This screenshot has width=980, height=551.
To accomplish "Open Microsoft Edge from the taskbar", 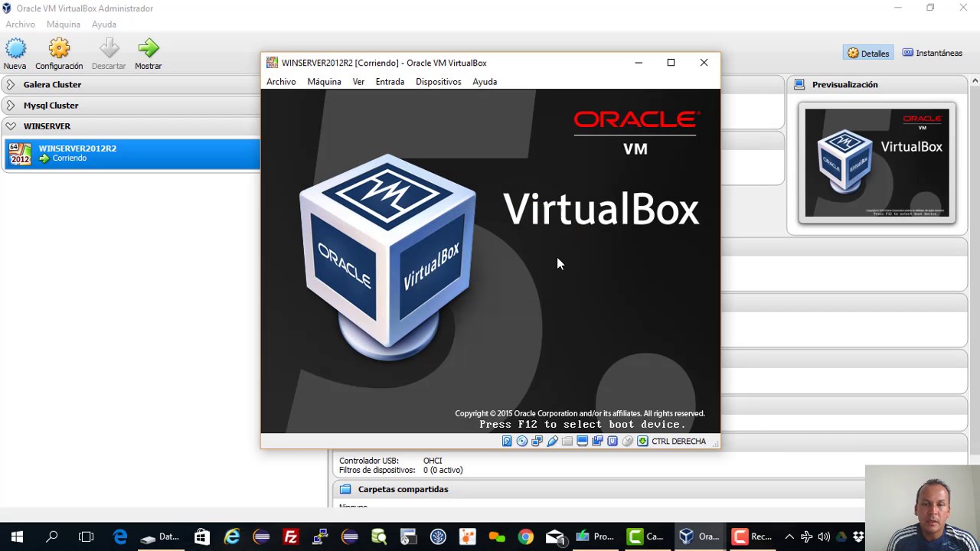I will pyautogui.click(x=120, y=536).
